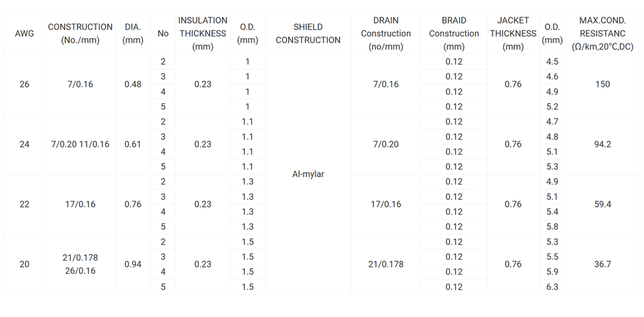Screen dimensions: 644x317
Task: Click the AWG column header
Action: tap(24, 33)
